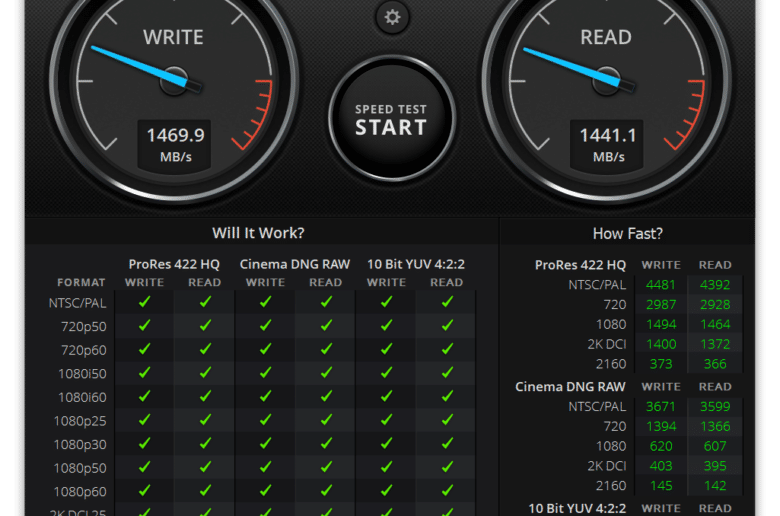
Task: Click the READ gauge label
Action: point(606,37)
